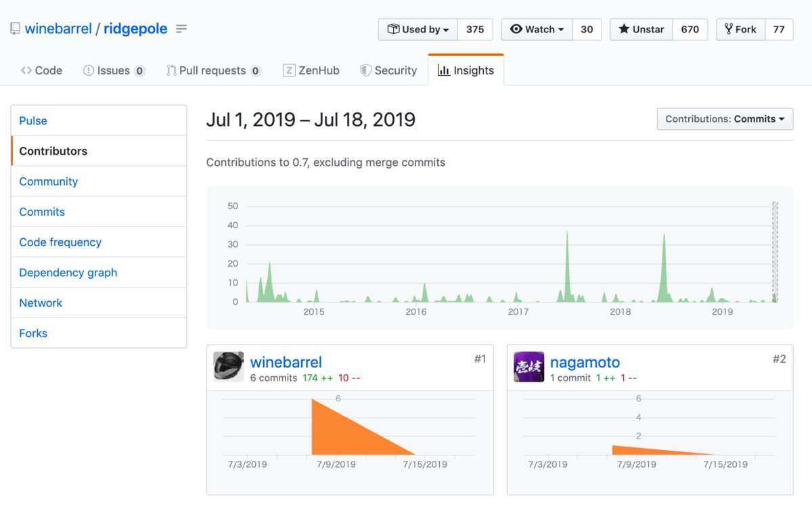This screenshot has height=513, width=812.
Task: Open the winebarrel owner link
Action: pos(58,29)
